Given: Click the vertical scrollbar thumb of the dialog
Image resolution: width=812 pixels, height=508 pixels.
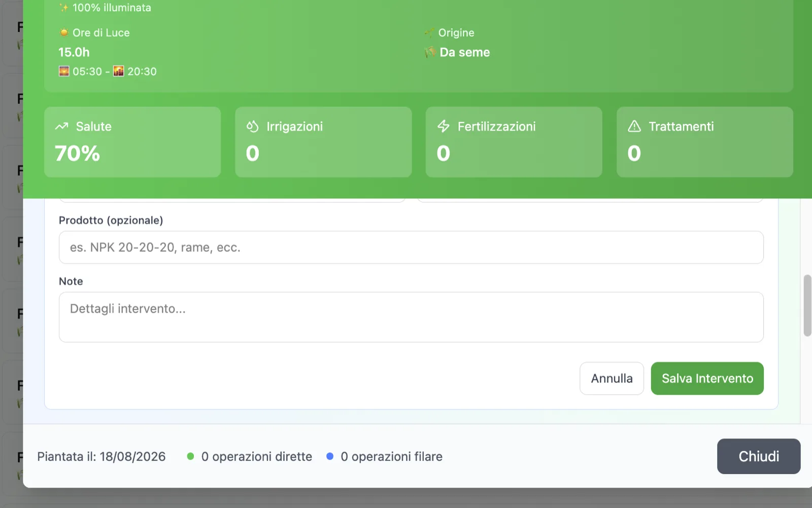Looking at the screenshot, I should pos(807,306).
